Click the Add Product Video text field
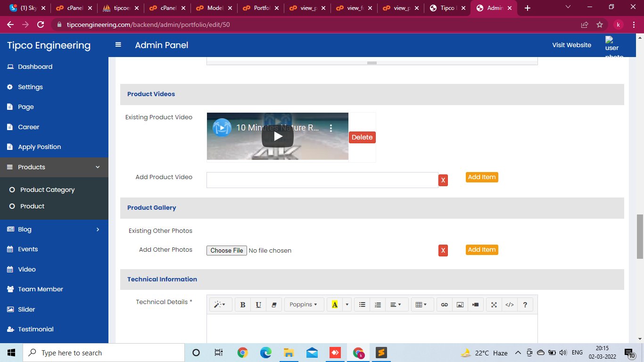Screen dimensions: 644x362 point(322,180)
